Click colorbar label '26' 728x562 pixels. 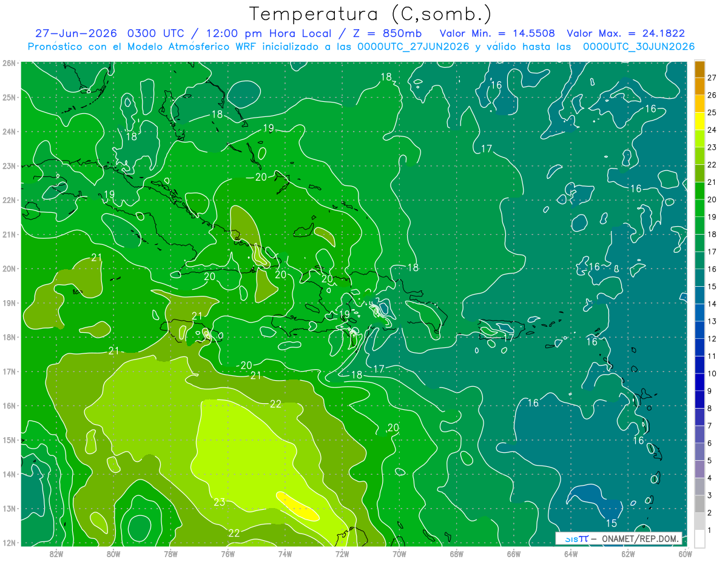[712, 95]
